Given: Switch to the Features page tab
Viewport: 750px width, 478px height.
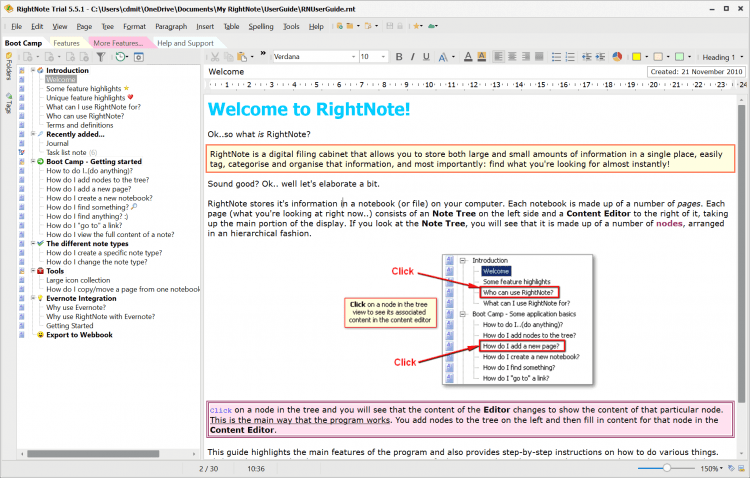Looking at the screenshot, I should pos(66,43).
